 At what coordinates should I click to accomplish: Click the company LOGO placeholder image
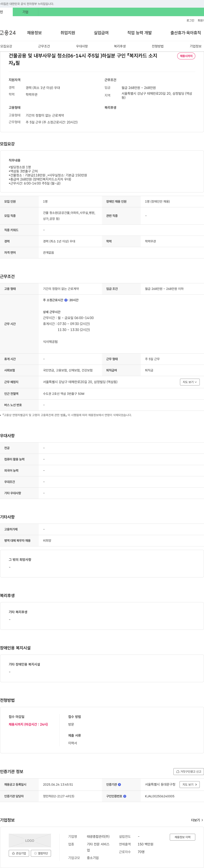point(30,840)
